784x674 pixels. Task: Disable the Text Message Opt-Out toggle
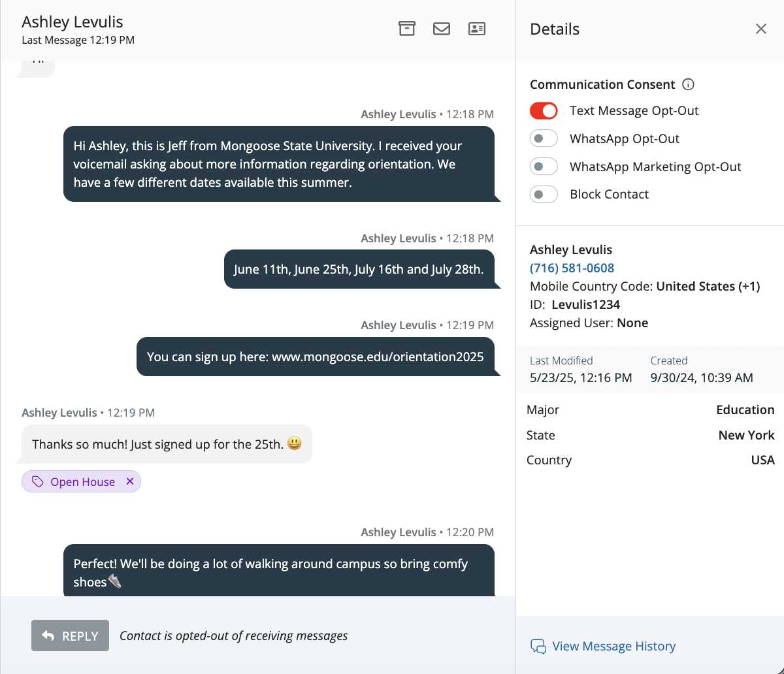click(544, 111)
